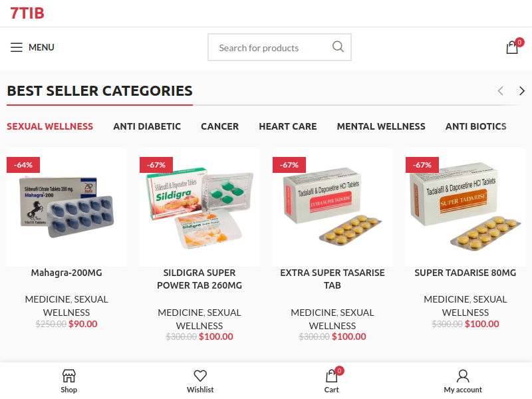Open the header shopping bag cart icon
This screenshot has width=532, height=399.
pos(512,47)
